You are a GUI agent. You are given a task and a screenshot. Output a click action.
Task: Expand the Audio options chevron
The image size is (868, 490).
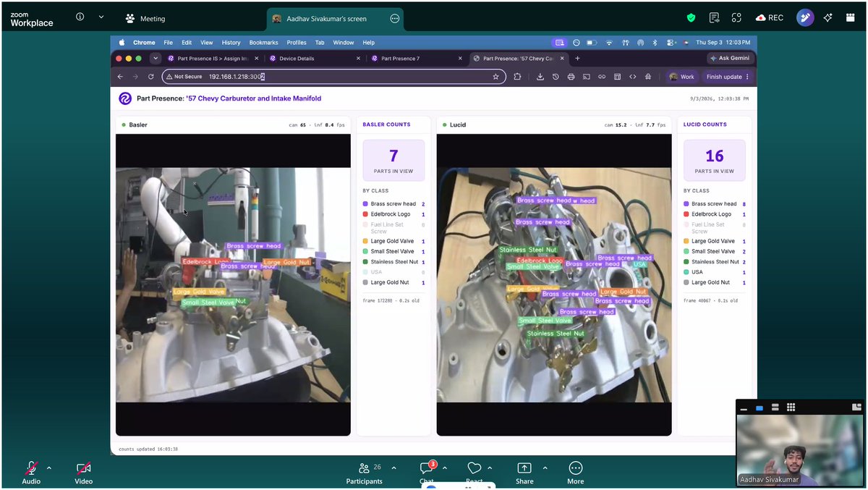coord(49,468)
